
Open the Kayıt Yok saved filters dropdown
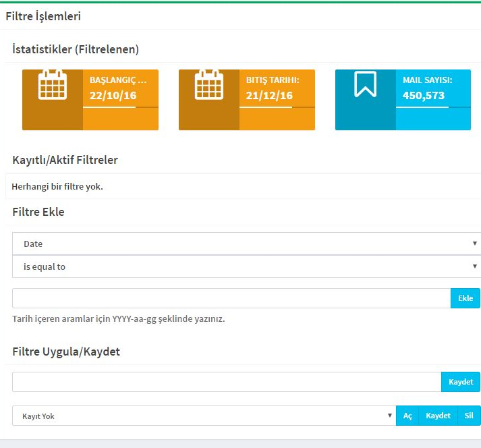pyautogui.click(x=203, y=416)
